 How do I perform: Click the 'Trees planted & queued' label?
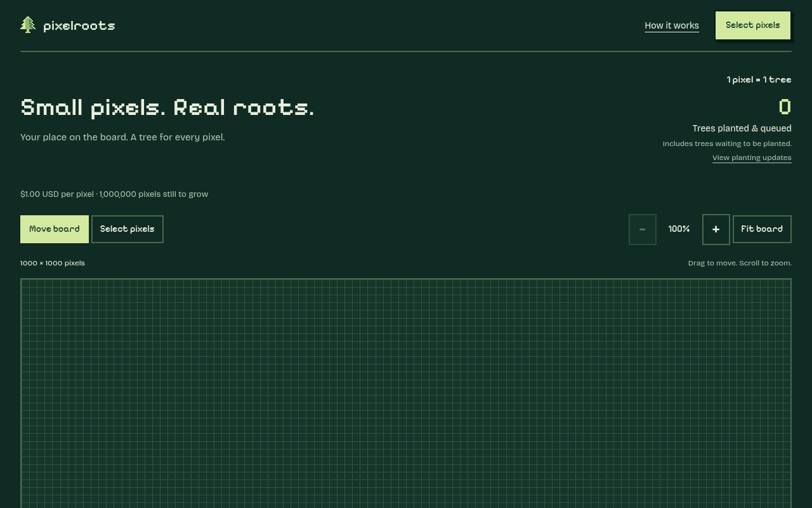pyautogui.click(x=742, y=128)
